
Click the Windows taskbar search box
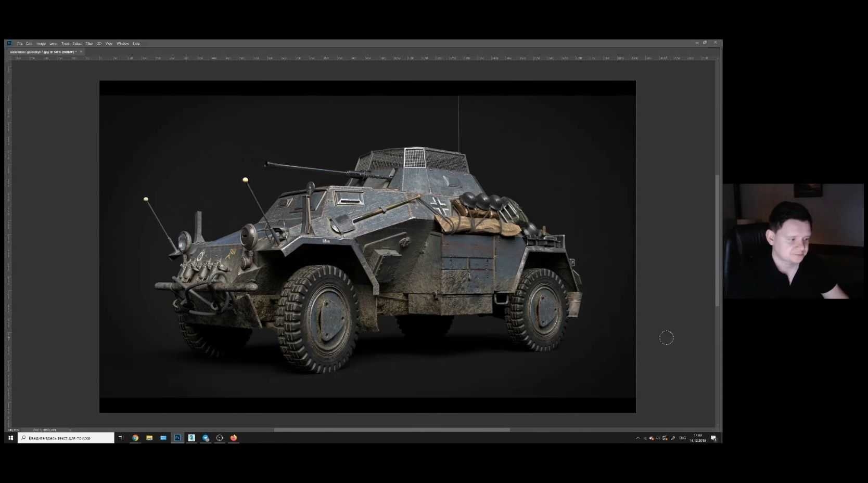[66, 438]
